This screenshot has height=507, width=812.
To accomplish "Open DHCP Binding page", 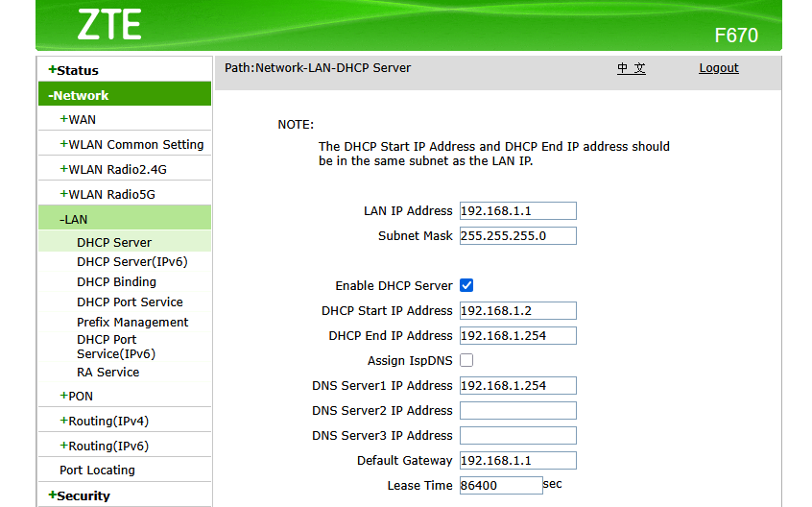I will (116, 281).
